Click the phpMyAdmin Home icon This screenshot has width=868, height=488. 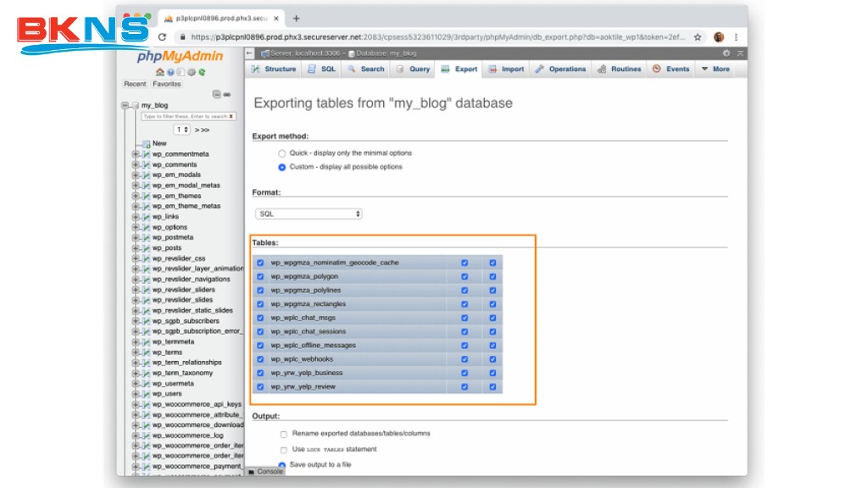160,72
